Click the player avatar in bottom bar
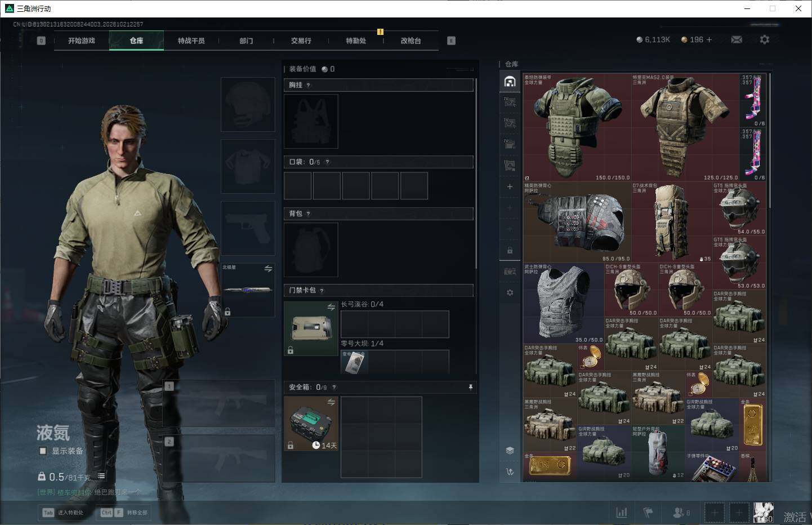This screenshot has width=812, height=525. pos(763,513)
